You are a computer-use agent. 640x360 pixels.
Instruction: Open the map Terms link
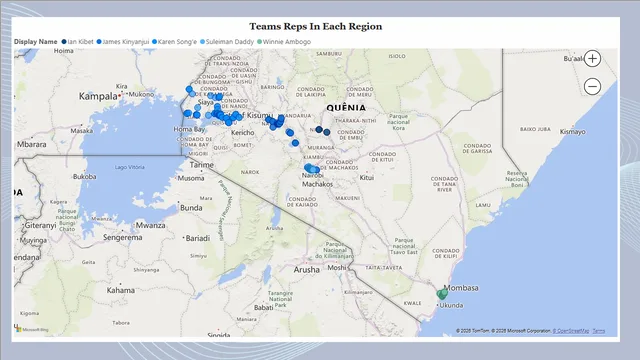(x=599, y=331)
